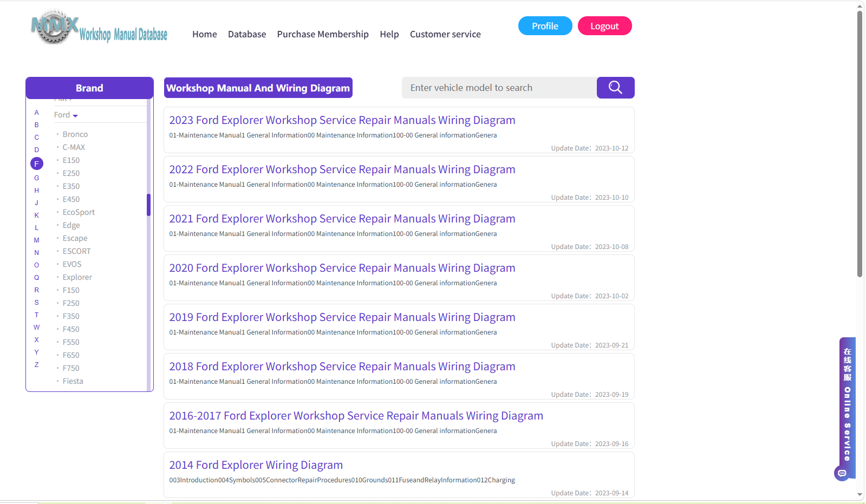Image resolution: width=866 pixels, height=504 pixels.
Task: Open the Database menu item
Action: pyautogui.click(x=247, y=34)
